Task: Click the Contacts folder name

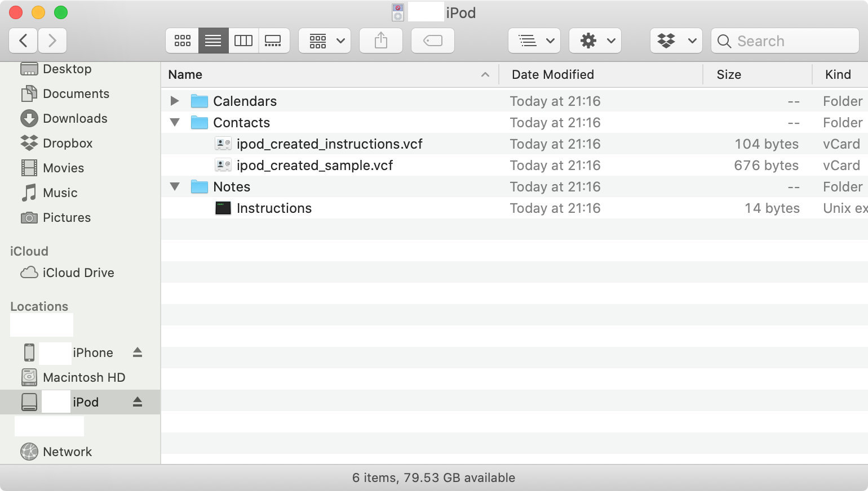Action: click(x=241, y=122)
